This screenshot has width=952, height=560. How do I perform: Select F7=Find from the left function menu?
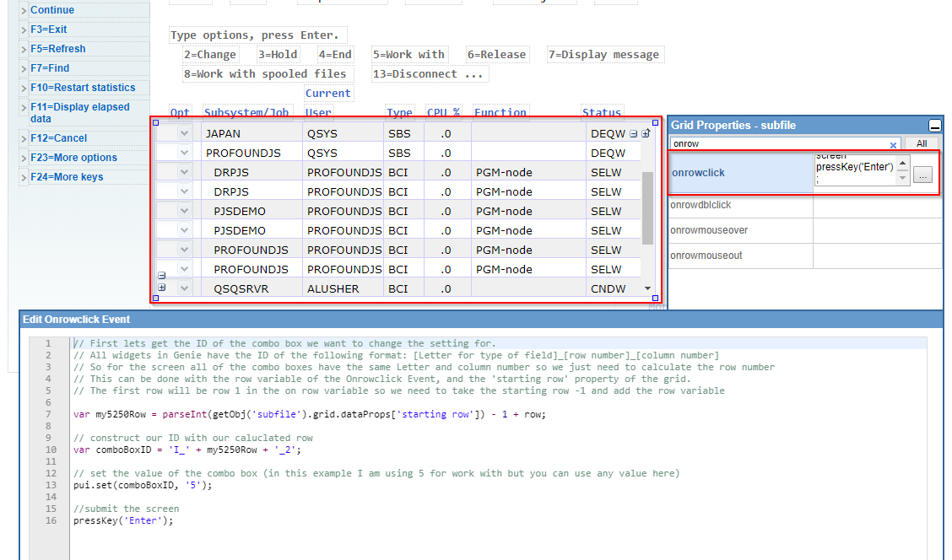coord(51,67)
